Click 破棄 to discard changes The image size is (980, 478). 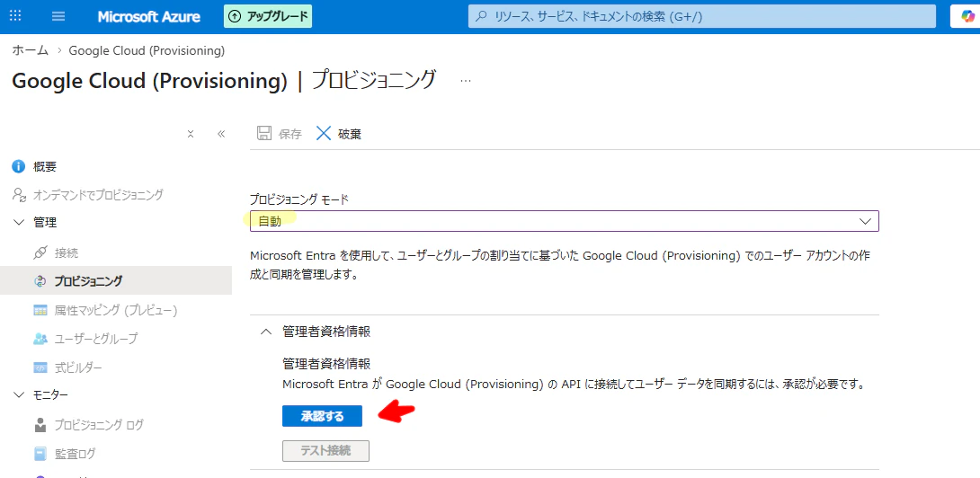pyautogui.click(x=339, y=134)
